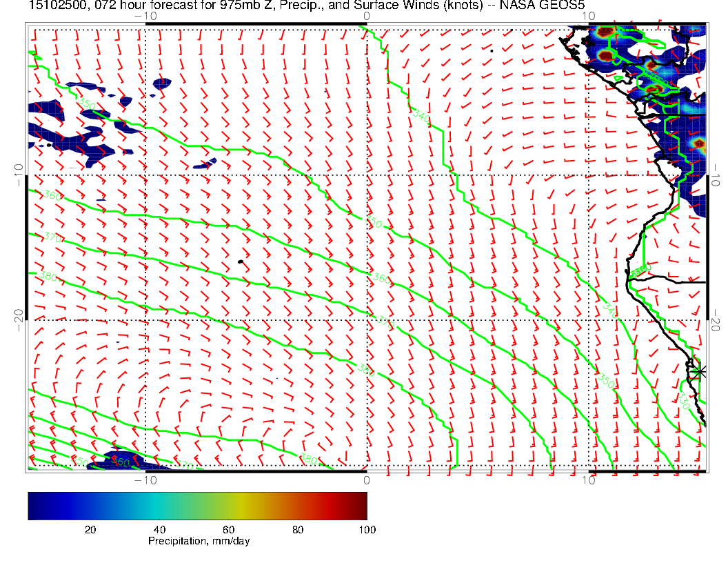Click the 380 contour label on the left edge
This screenshot has height=563, width=728.
[48, 277]
